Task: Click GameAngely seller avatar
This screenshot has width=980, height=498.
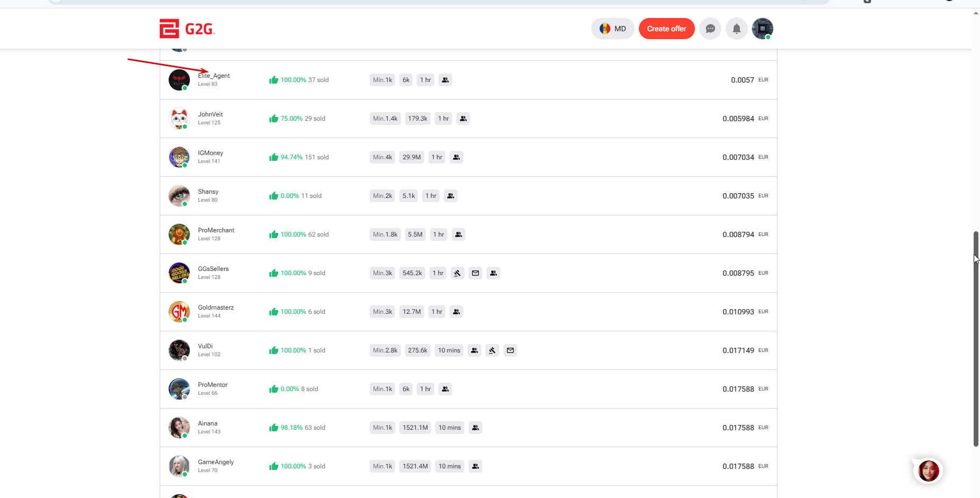Action: coord(179,466)
